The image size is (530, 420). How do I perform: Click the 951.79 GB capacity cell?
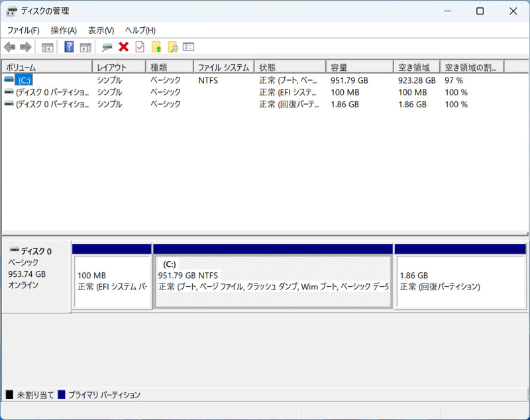pyautogui.click(x=349, y=80)
